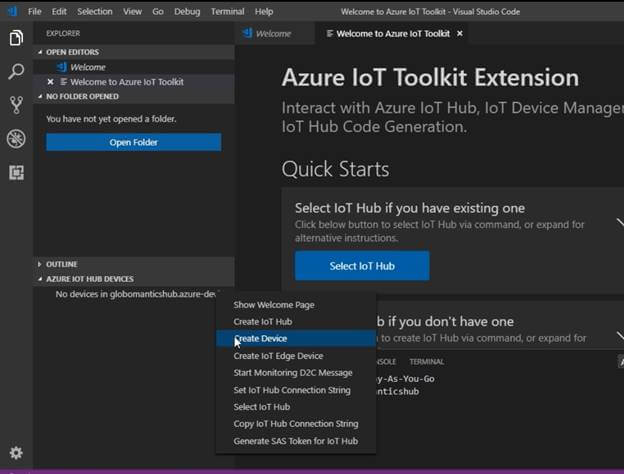Open the View menu
The image size is (624, 474).
[132, 12]
